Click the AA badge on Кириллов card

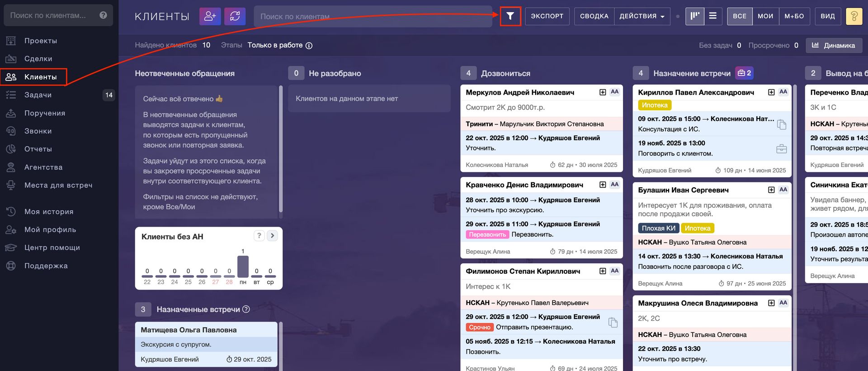coord(783,92)
